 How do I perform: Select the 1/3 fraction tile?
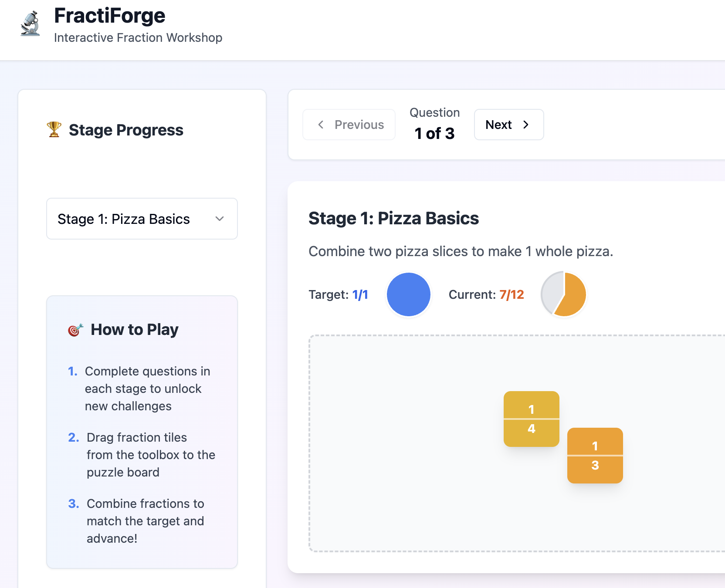595,456
